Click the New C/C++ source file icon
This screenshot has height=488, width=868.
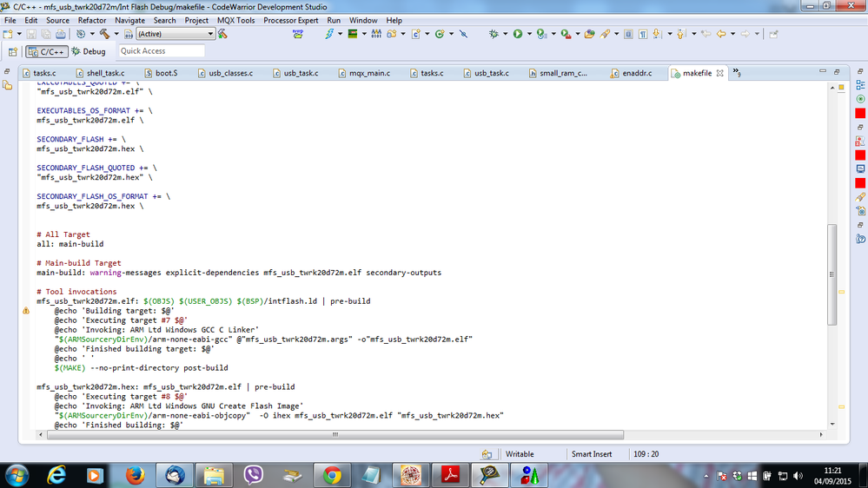415,34
